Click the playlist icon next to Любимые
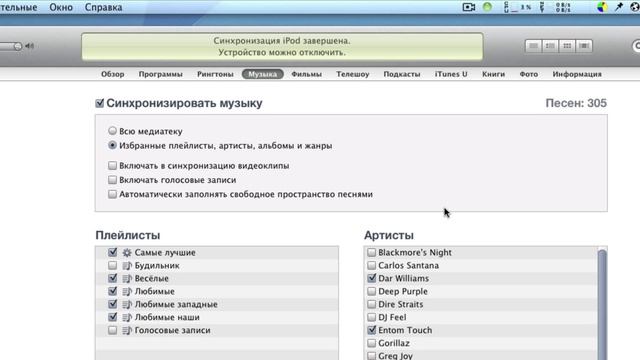 point(127,291)
